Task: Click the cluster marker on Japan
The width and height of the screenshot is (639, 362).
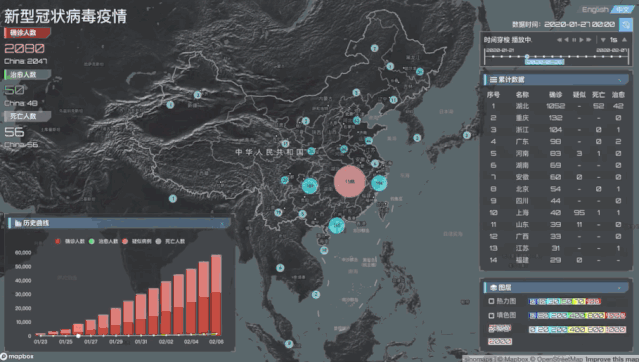Action: coord(467,135)
